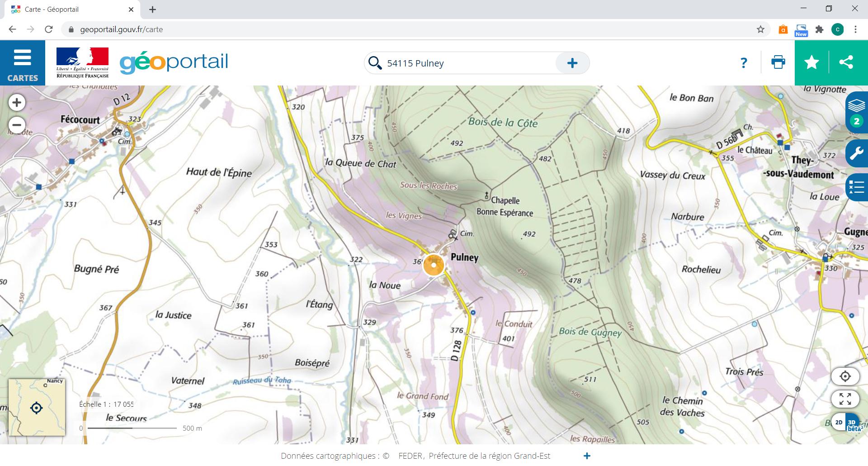Viewport: 868px width, 466px height.
Task: Select the Carte - Géoportail tab
Action: (72, 10)
